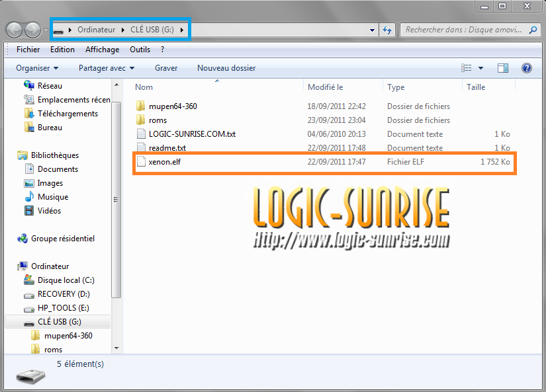Click the Graver button
The height and width of the screenshot is (392, 546).
pos(166,68)
